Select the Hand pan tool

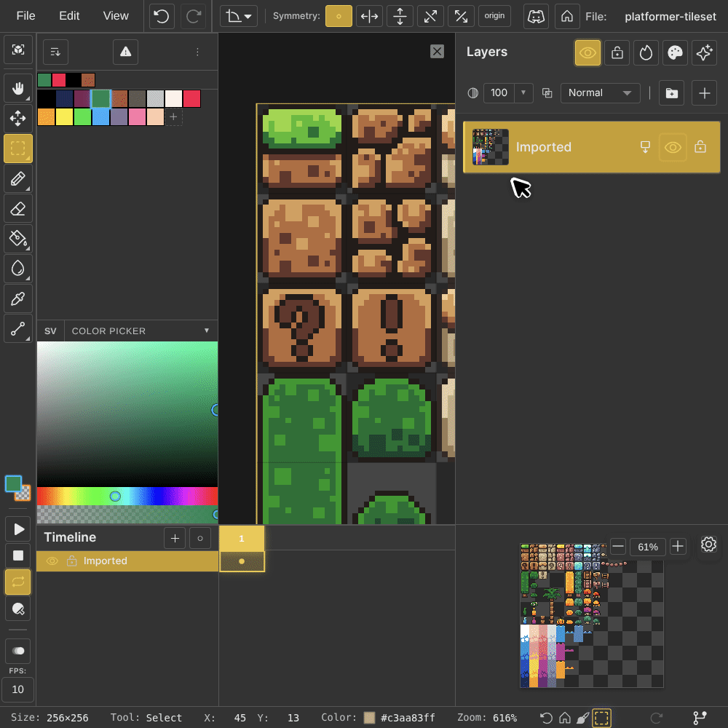(18, 88)
